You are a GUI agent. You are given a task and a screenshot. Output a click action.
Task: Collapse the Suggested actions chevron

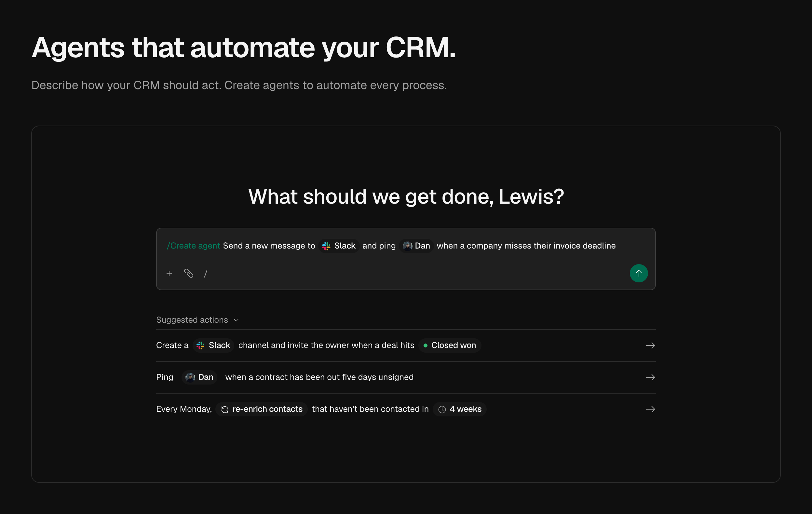pos(236,320)
